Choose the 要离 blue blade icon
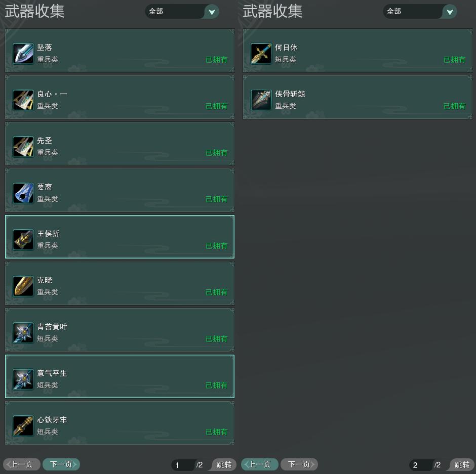 (23, 193)
